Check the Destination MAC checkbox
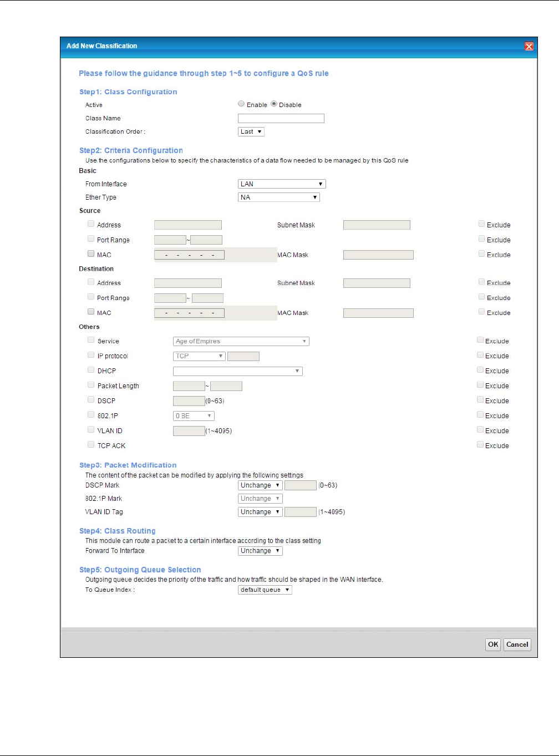The image size is (559, 756). point(91,312)
